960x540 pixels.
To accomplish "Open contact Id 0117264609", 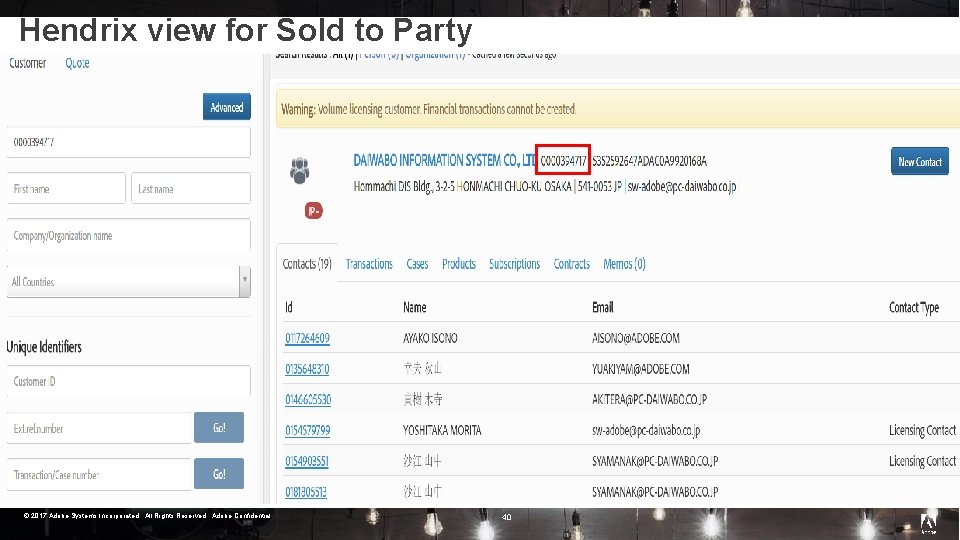I will [x=307, y=338].
